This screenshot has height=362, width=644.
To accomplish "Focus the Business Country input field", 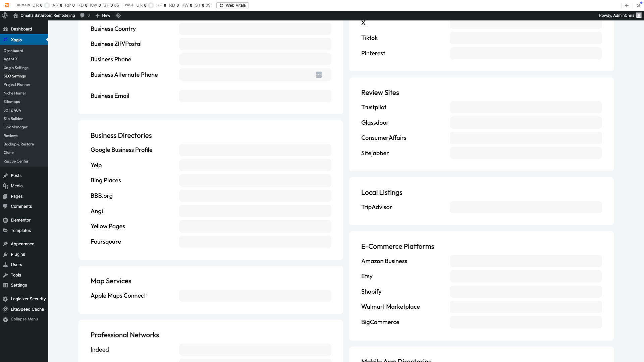I will (x=255, y=29).
